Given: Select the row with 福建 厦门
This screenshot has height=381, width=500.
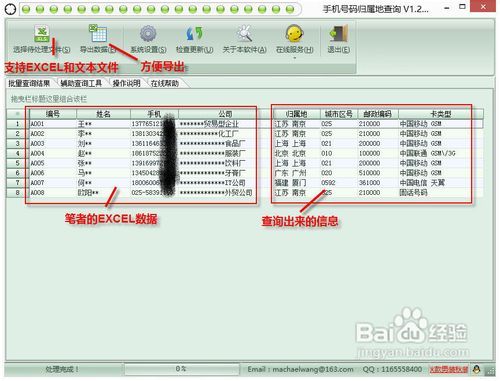Looking at the screenshot, I should pos(378,183).
